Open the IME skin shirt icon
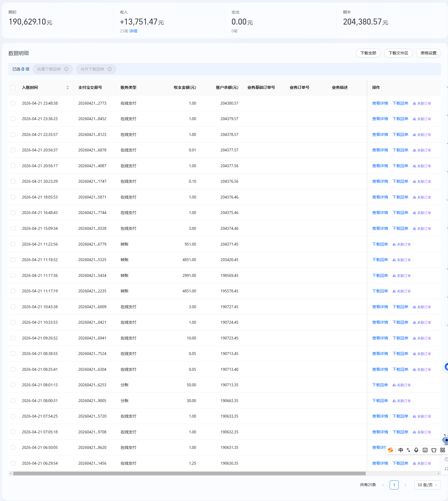Image resolution: width=448 pixels, height=501 pixels. (434, 450)
